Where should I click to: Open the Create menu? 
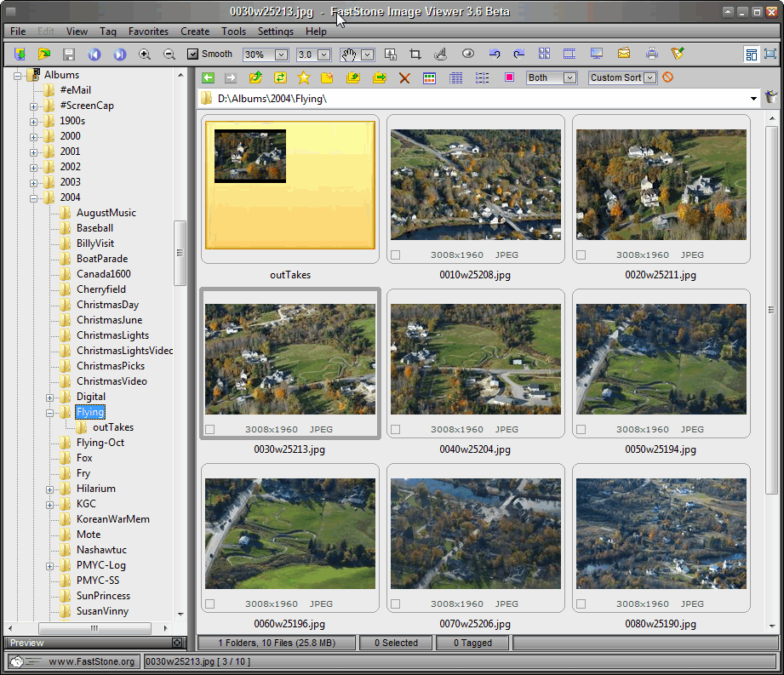[195, 31]
